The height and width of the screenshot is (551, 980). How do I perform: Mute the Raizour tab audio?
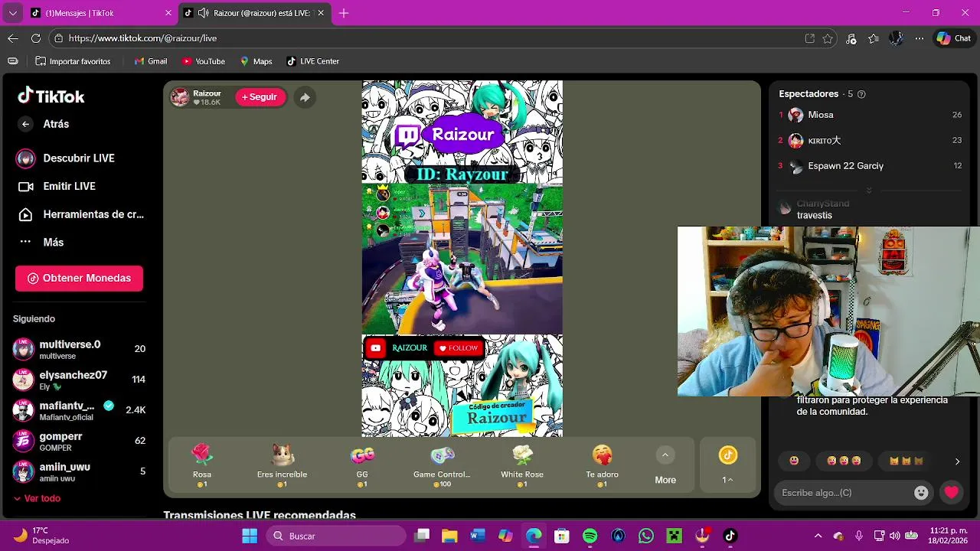[203, 13]
